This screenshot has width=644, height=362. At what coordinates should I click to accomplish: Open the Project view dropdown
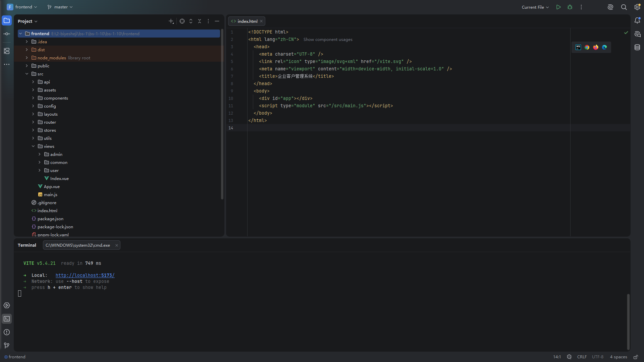[x=28, y=21]
